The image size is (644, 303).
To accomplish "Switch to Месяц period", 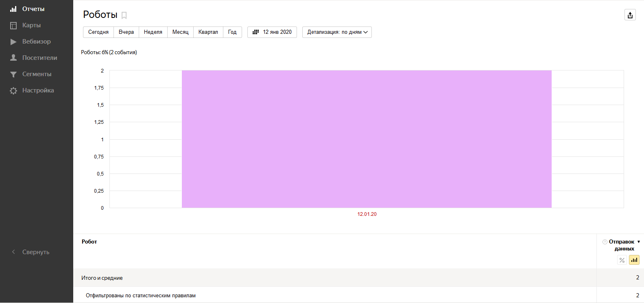I will (x=180, y=32).
